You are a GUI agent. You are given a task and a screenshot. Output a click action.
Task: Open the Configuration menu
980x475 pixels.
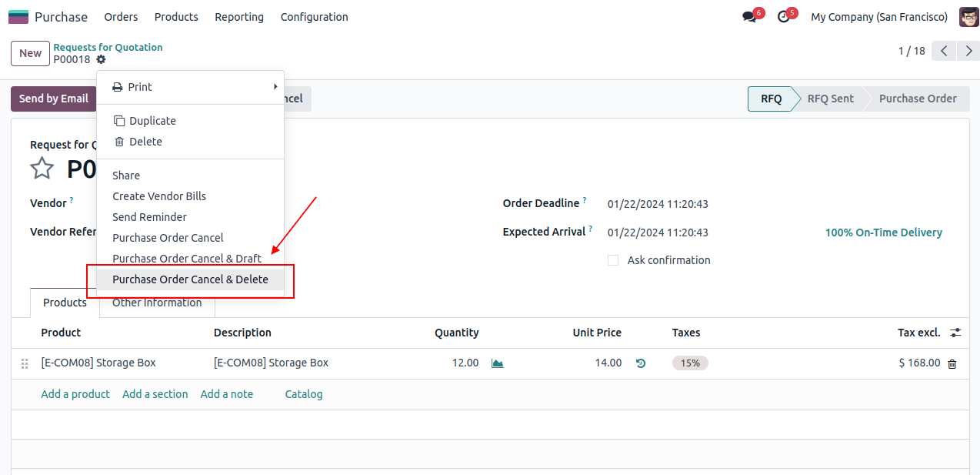click(314, 17)
